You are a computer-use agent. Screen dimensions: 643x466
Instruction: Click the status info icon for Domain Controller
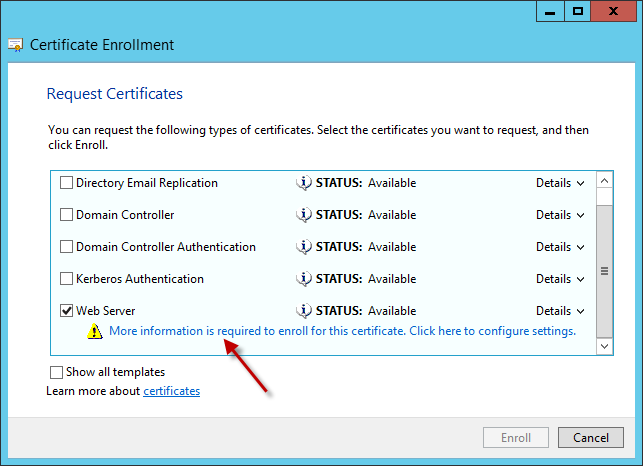pyautogui.click(x=304, y=215)
